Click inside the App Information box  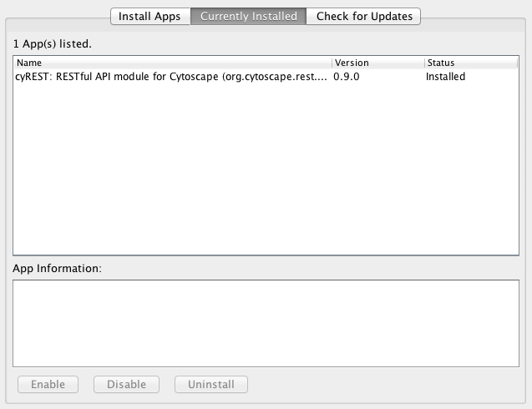tap(266, 323)
